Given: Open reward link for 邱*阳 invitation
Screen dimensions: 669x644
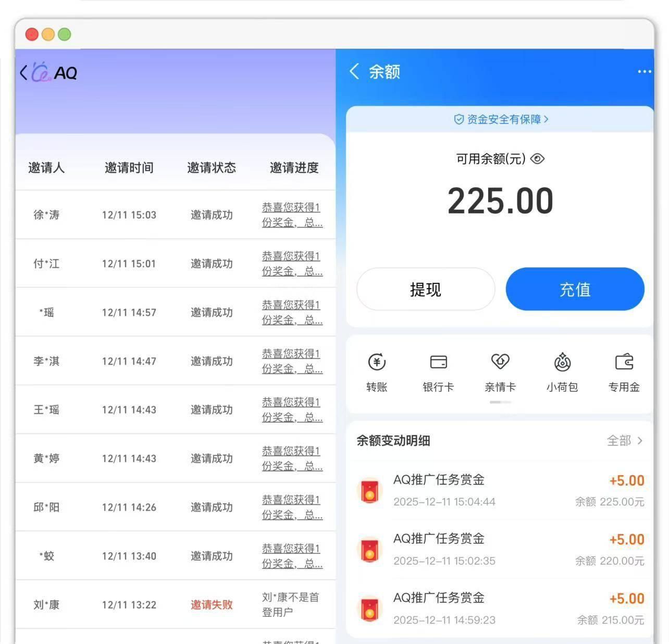Looking at the screenshot, I should pos(292,507).
